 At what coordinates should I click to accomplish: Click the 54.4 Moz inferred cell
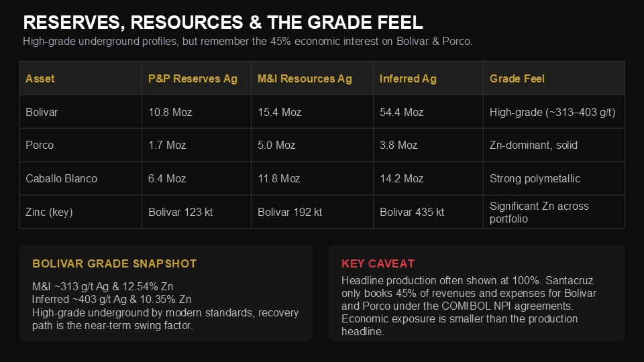pos(401,112)
